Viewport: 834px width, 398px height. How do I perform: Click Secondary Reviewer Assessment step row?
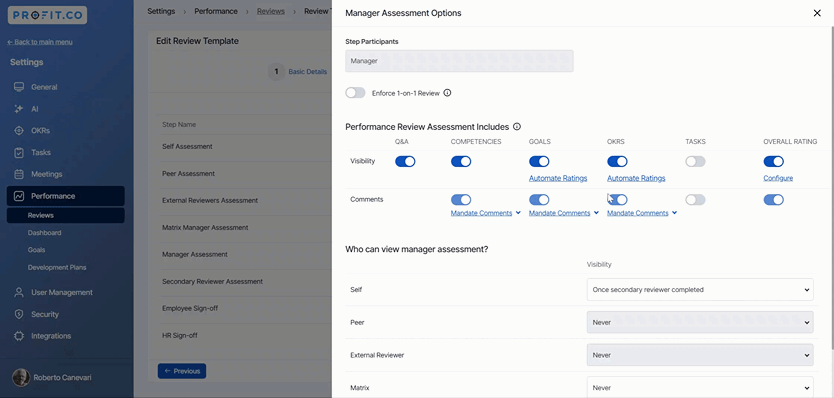tap(244, 281)
